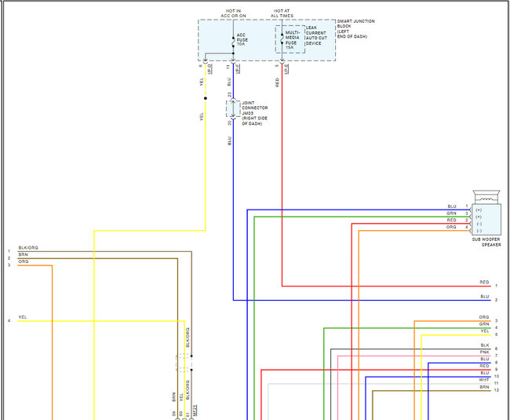Click 'GRN' label at sub woofer pin 3
This screenshot has width=510, height=420.
[x=451, y=214]
